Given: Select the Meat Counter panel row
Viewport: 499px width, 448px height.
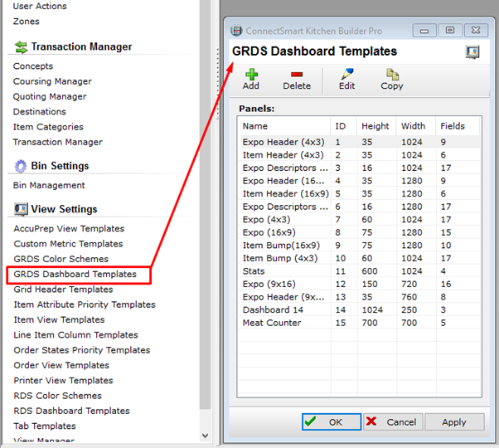Looking at the screenshot, I should [272, 323].
